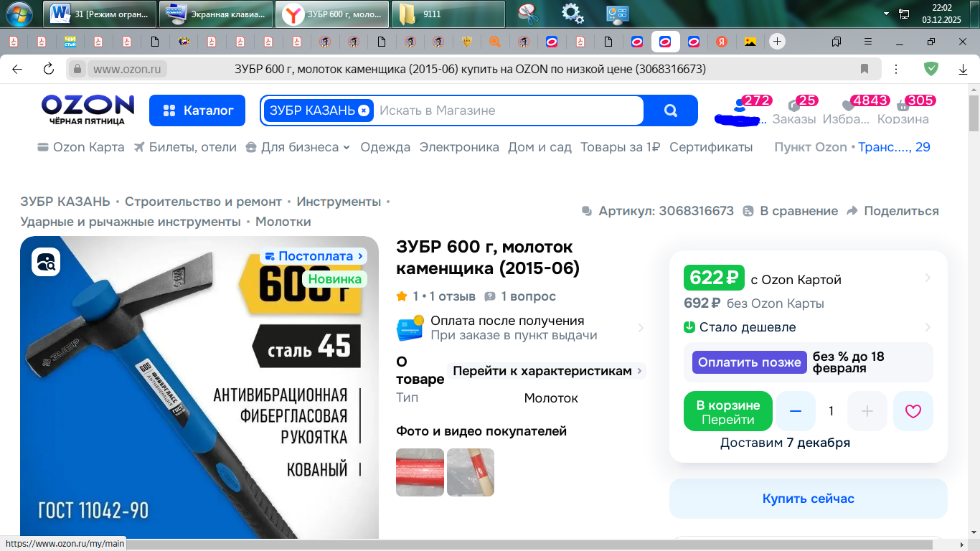The height and width of the screenshot is (551, 980).
Task: Open Settings gear from the taskbar
Action: 570,13
